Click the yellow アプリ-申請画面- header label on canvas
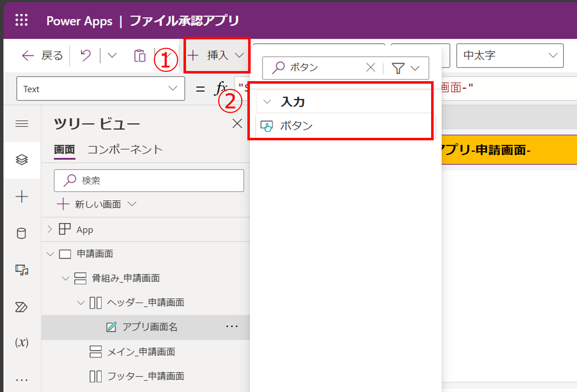Image resolution: width=577 pixels, height=392 pixels. coord(509,150)
